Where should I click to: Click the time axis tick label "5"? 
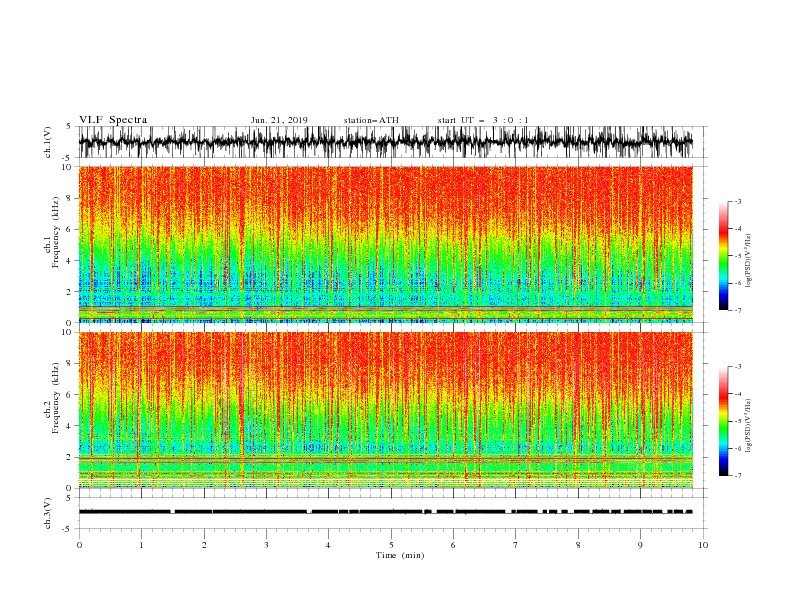(x=391, y=545)
